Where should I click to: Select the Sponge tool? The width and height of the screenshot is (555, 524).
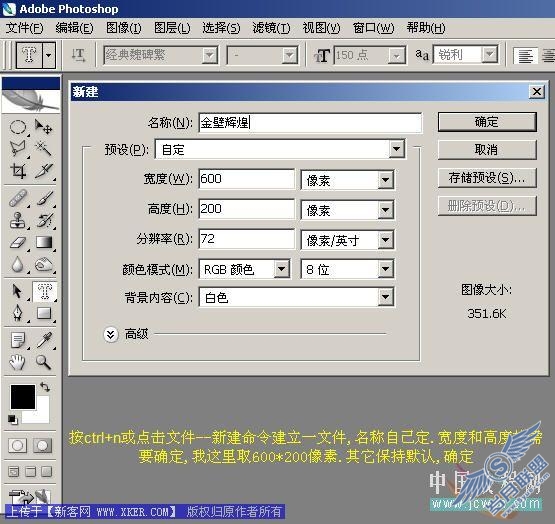[44, 264]
